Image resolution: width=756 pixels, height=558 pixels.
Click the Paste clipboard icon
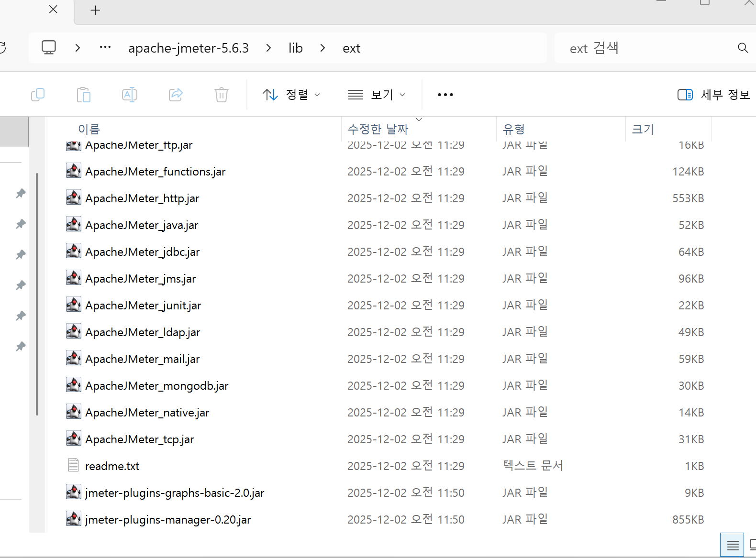click(84, 95)
